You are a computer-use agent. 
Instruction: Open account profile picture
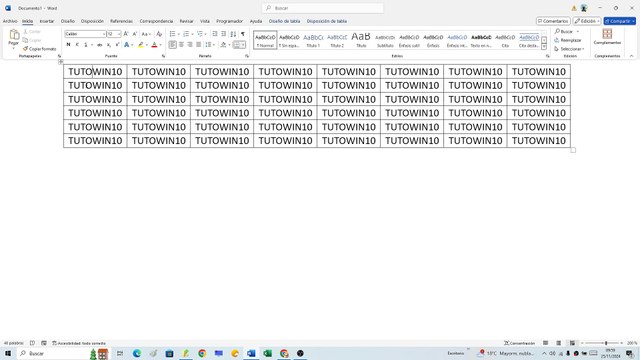click(584, 8)
